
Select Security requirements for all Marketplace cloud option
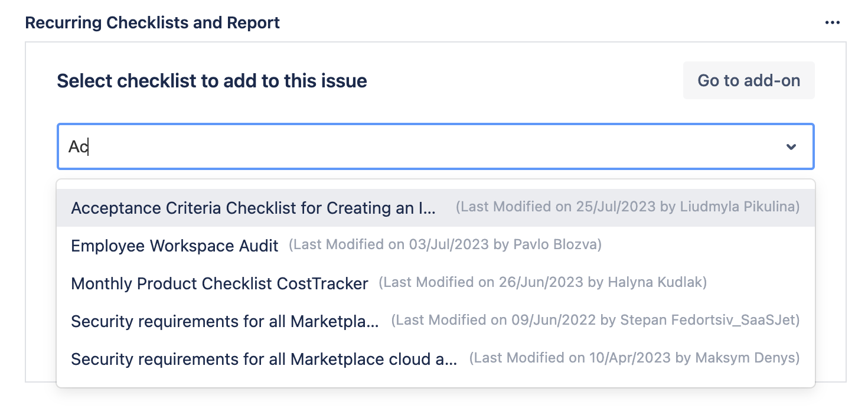tap(263, 359)
